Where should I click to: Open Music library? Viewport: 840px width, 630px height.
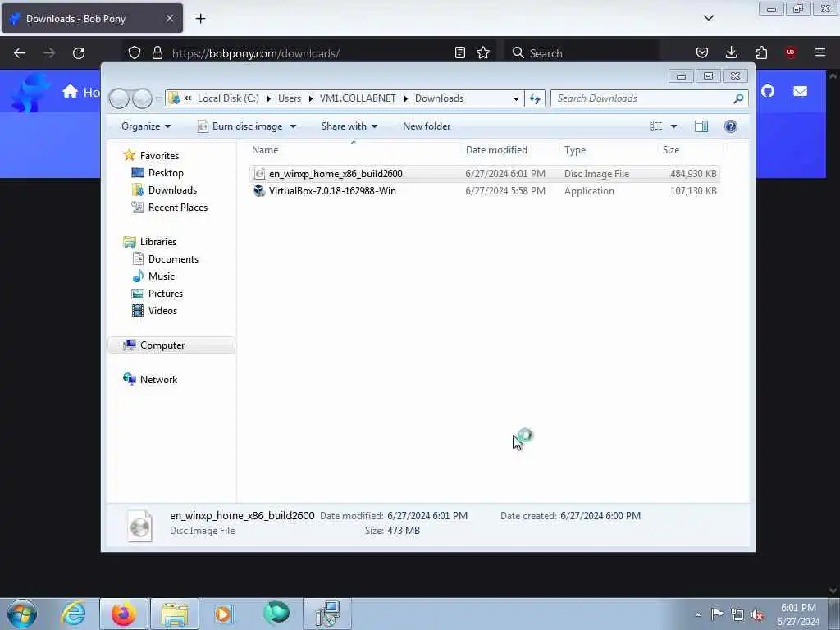(162, 276)
